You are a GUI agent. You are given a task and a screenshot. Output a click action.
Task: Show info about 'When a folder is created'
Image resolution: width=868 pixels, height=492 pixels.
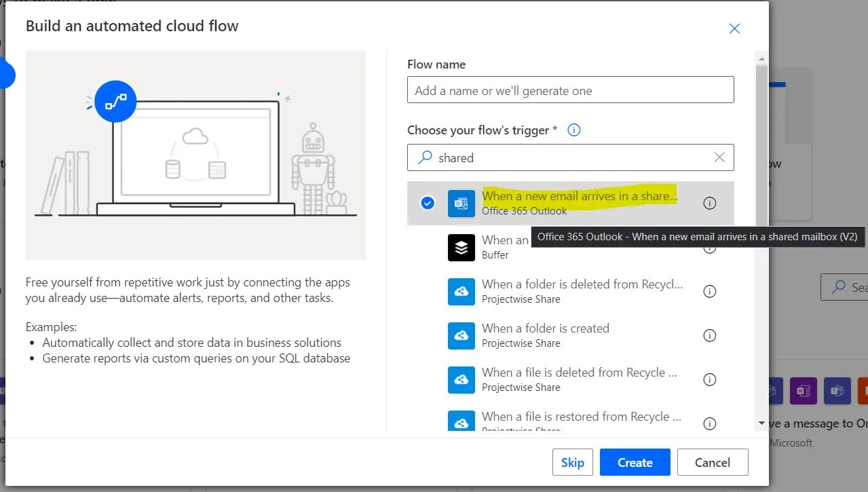point(709,335)
